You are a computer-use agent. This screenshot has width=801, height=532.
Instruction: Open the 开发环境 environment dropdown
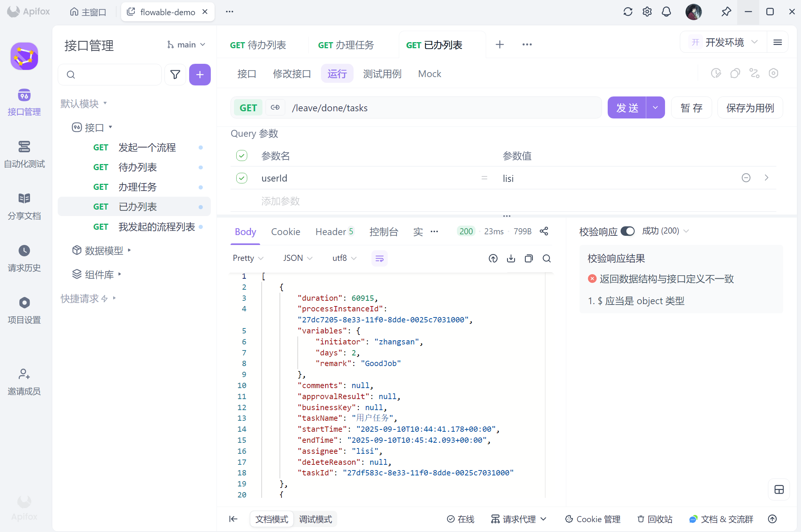pyautogui.click(x=724, y=43)
